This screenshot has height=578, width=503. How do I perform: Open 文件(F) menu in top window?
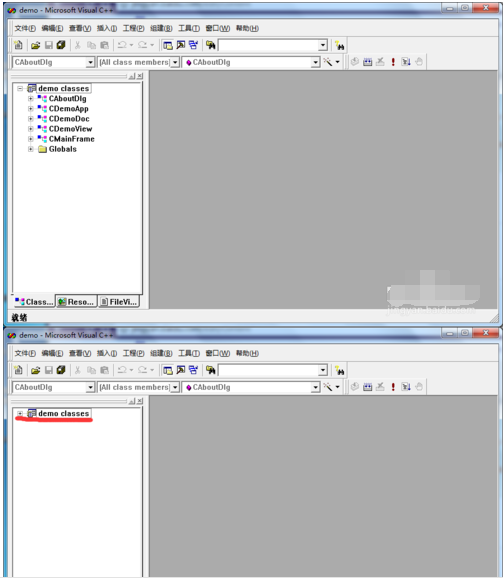[x=25, y=28]
